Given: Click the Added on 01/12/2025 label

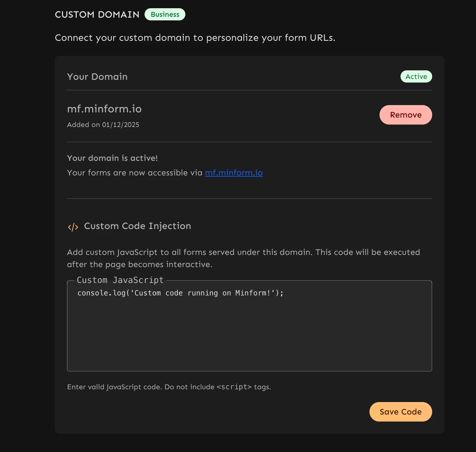Looking at the screenshot, I should 103,125.
